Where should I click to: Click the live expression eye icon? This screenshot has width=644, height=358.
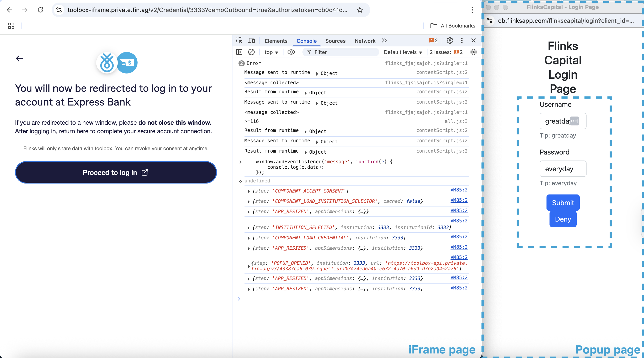291,52
